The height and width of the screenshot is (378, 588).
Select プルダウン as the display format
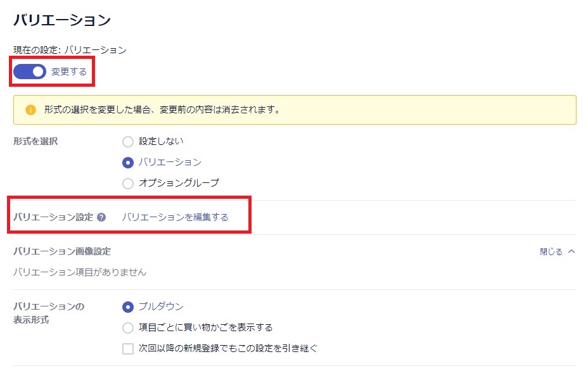click(128, 306)
